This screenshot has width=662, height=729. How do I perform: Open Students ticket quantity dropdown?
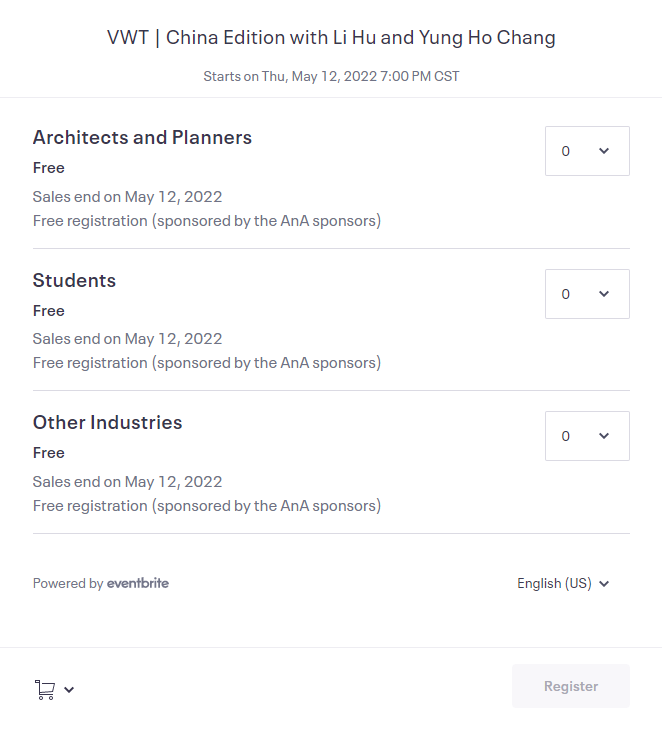pos(587,294)
